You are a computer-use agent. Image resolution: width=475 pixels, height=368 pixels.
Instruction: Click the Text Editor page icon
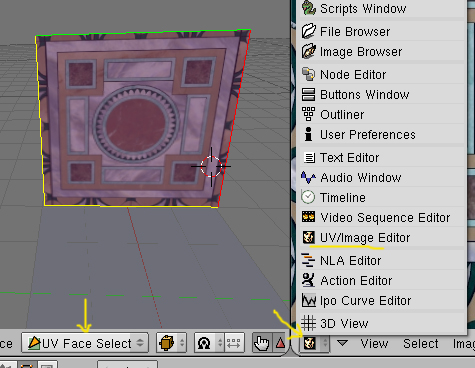tap(309, 157)
